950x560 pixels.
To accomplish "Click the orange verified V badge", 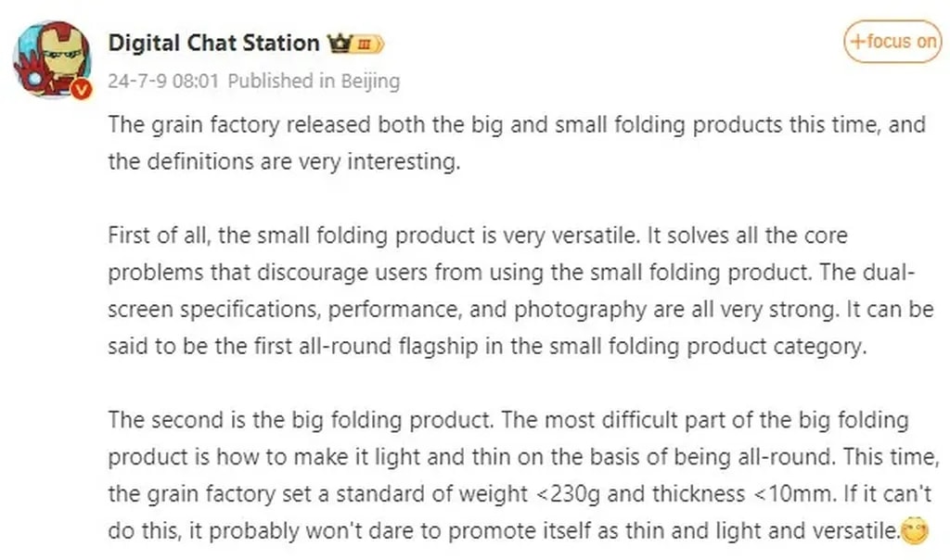I will (82, 88).
